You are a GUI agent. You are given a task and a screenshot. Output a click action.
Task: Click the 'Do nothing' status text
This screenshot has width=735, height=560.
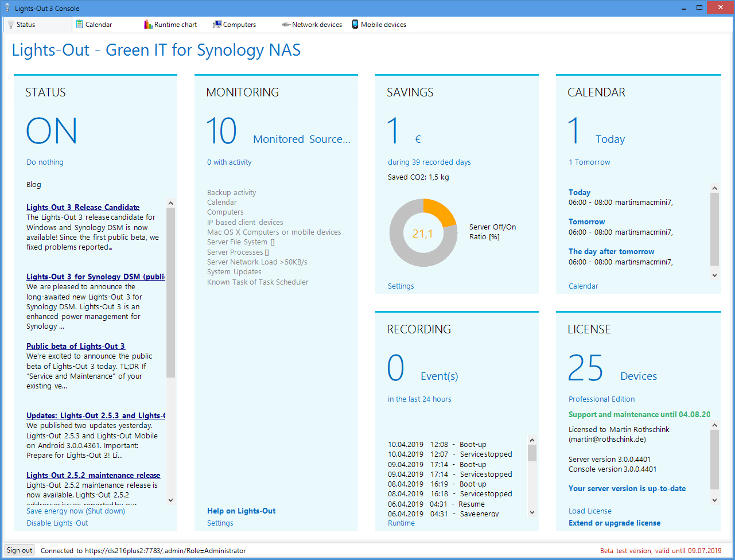(x=45, y=162)
